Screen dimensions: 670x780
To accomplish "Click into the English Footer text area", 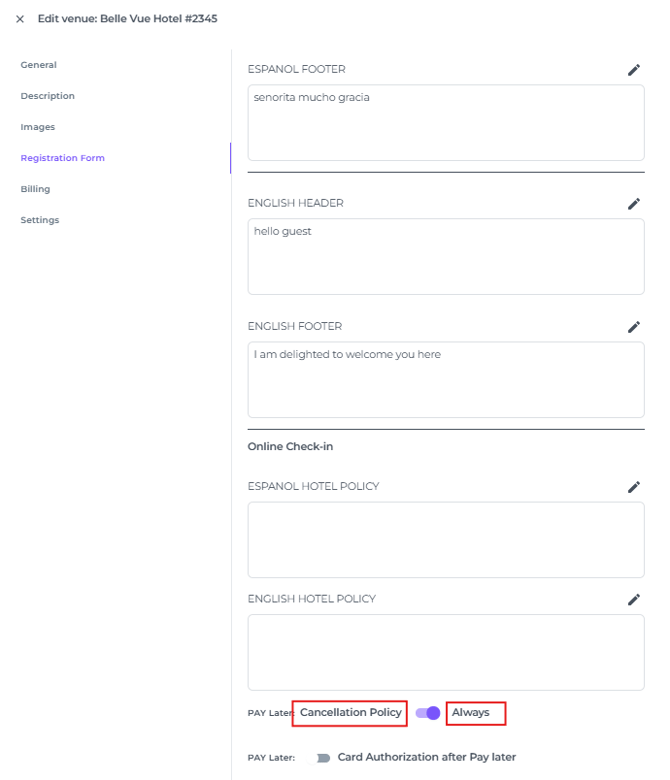I will (445, 380).
